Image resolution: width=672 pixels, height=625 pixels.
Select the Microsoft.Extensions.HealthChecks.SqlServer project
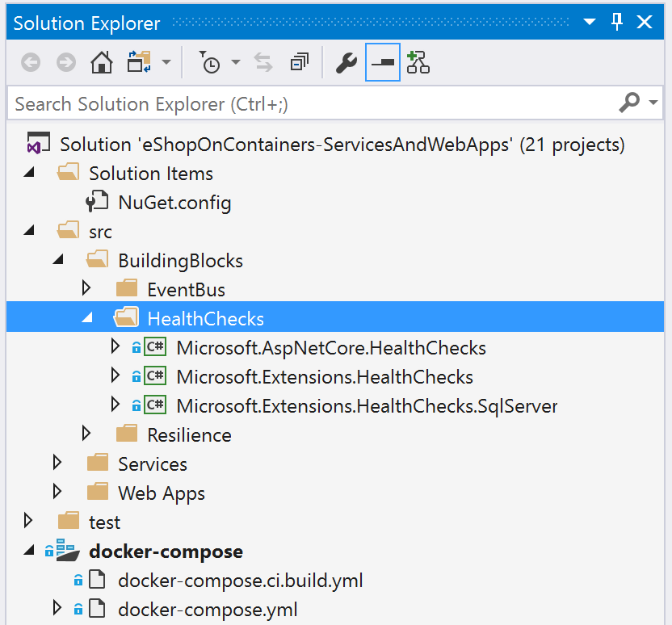pos(367,405)
